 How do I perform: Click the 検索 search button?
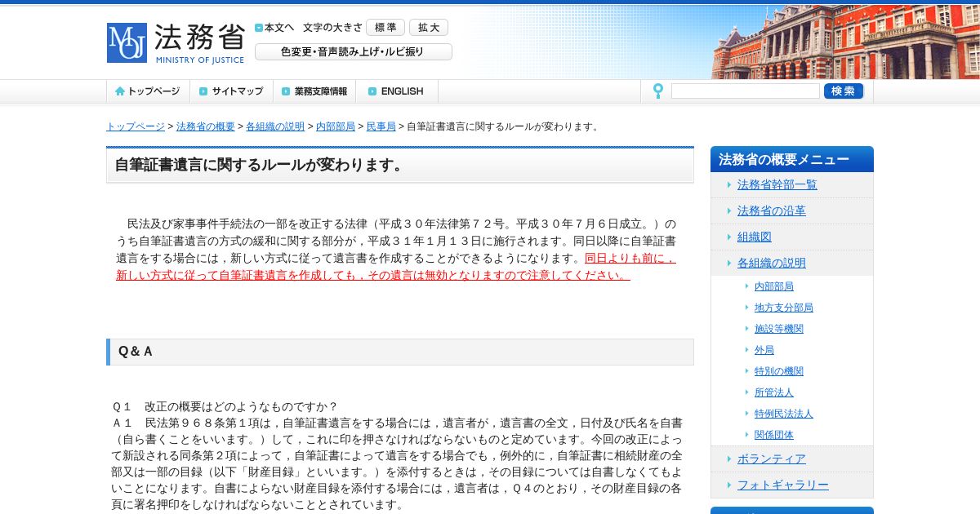pos(844,91)
